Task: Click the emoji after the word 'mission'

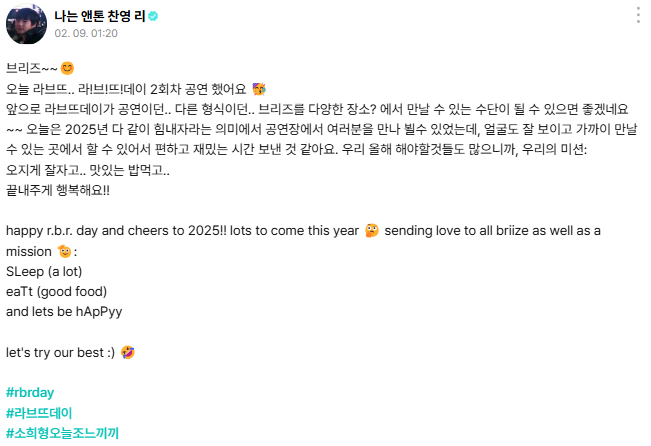Action: (x=66, y=251)
